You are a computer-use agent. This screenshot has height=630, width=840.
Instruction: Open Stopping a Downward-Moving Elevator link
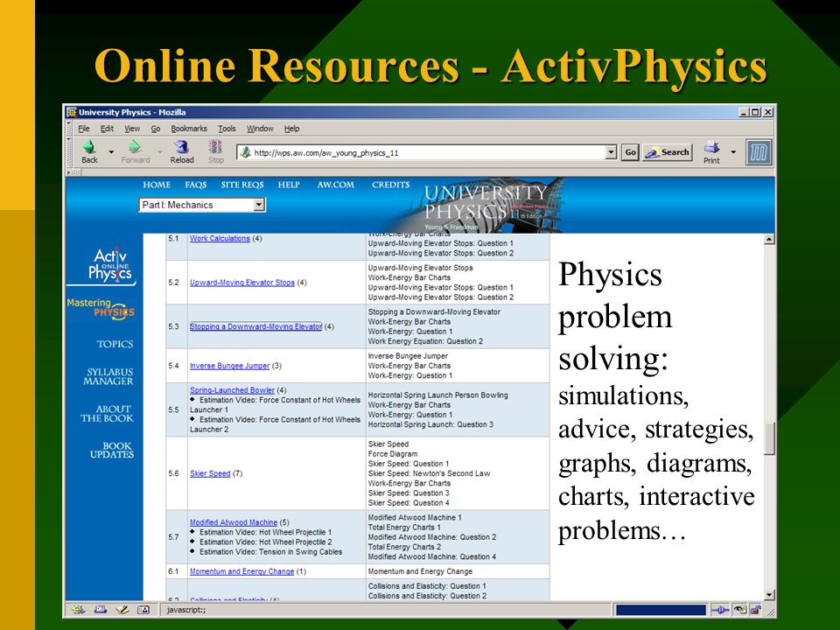(256, 326)
